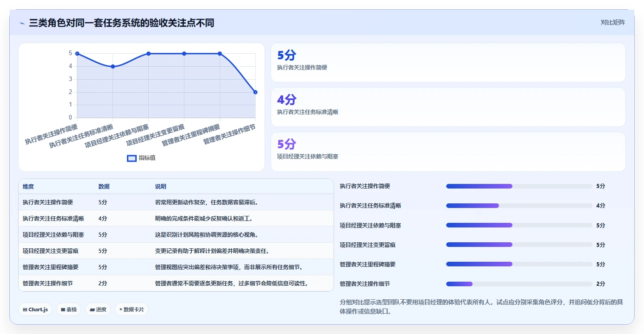This screenshot has height=334, width=644.
Task: Click the chart x-axis label 管理者关注操作细节
Action: tap(230, 134)
